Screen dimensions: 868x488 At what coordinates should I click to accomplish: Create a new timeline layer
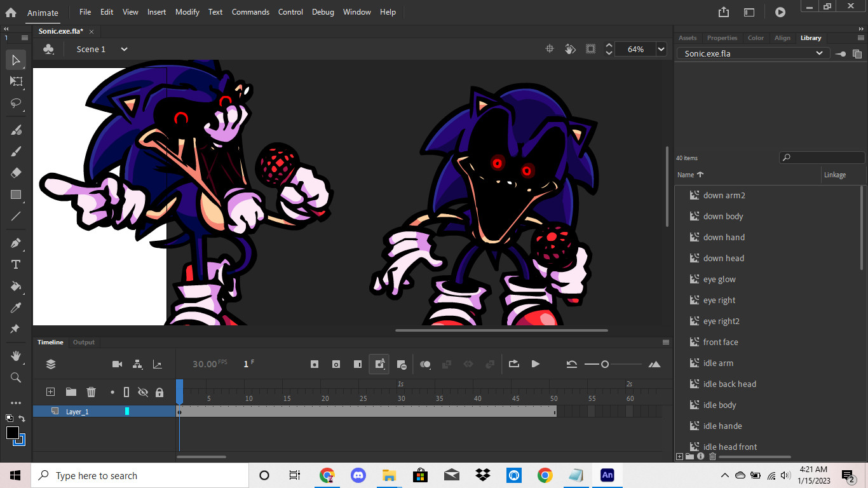(x=50, y=392)
